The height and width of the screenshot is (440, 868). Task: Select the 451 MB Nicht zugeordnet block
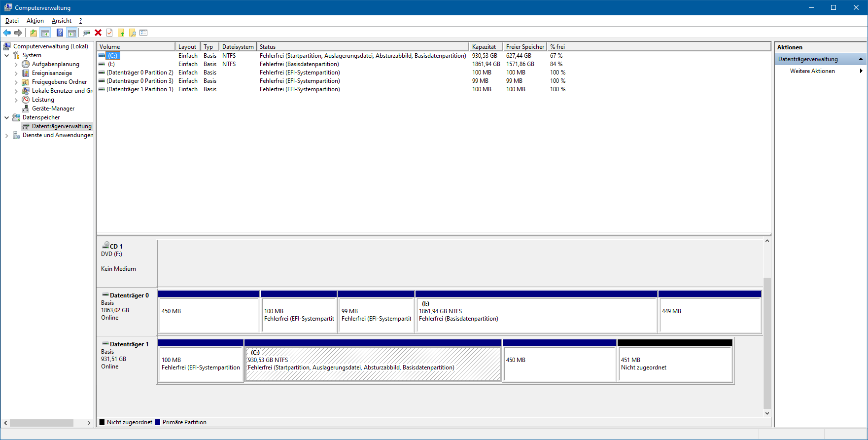(x=675, y=361)
